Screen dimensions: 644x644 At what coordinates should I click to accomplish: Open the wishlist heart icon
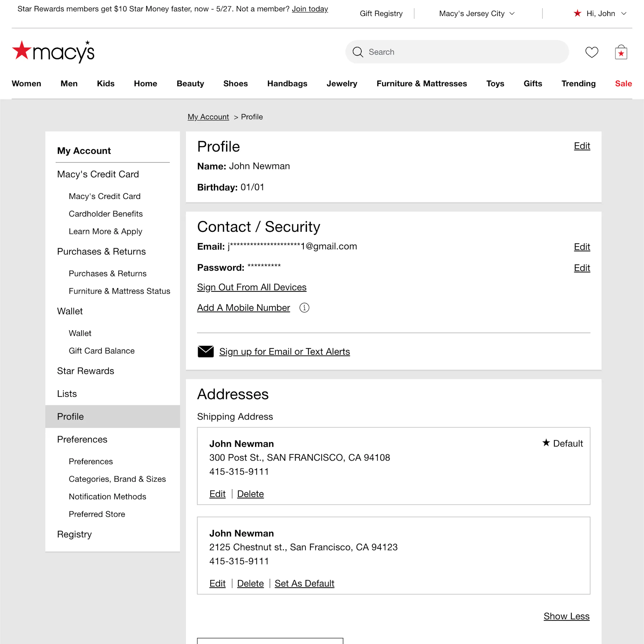pos(592,52)
